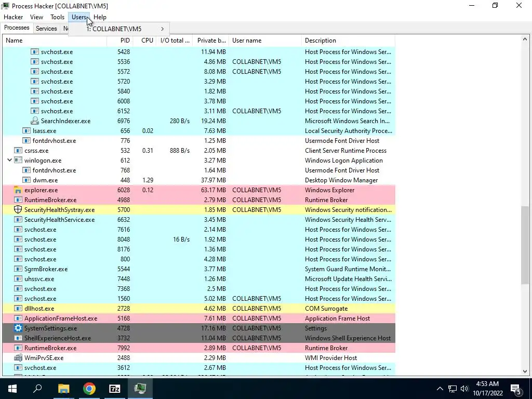
Task: Click Process Hacker taskbar icon
Action: pyautogui.click(x=140, y=389)
